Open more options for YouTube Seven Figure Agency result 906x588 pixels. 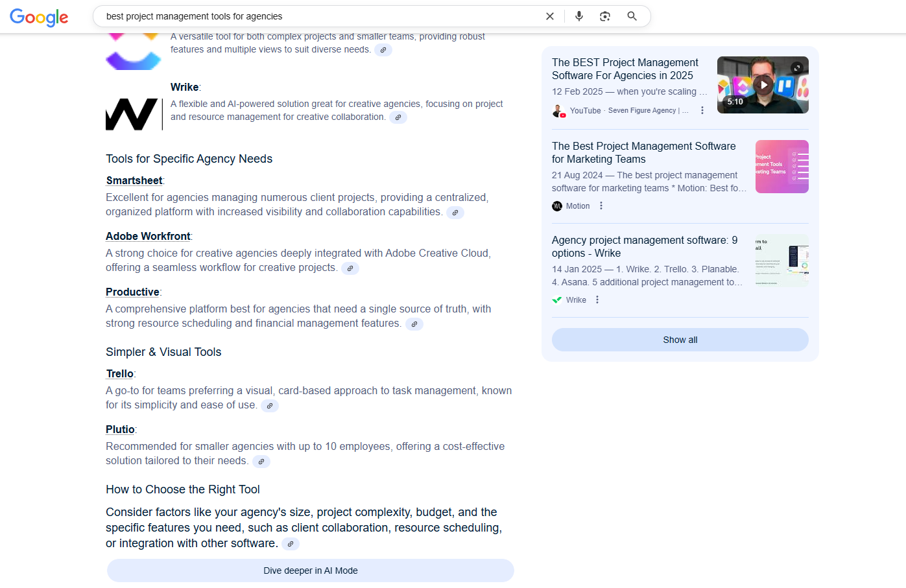pos(702,111)
